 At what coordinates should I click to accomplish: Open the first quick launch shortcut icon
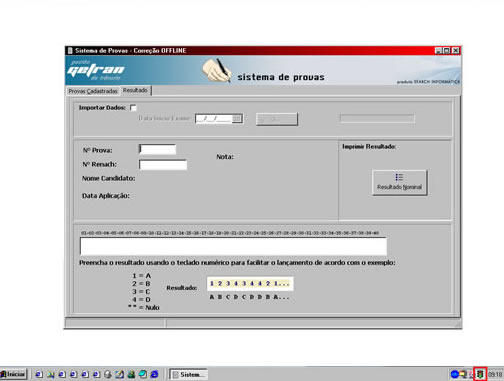click(39, 374)
